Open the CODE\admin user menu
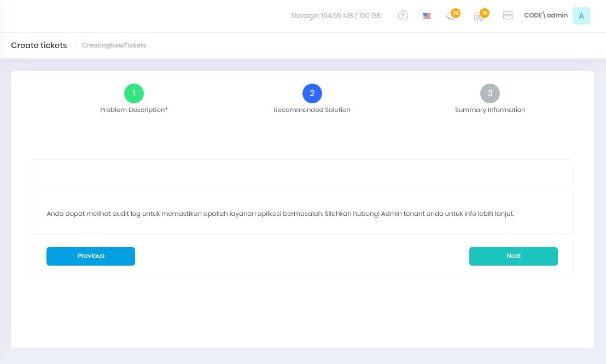Image resolution: width=606 pixels, height=364 pixels. 546,16
